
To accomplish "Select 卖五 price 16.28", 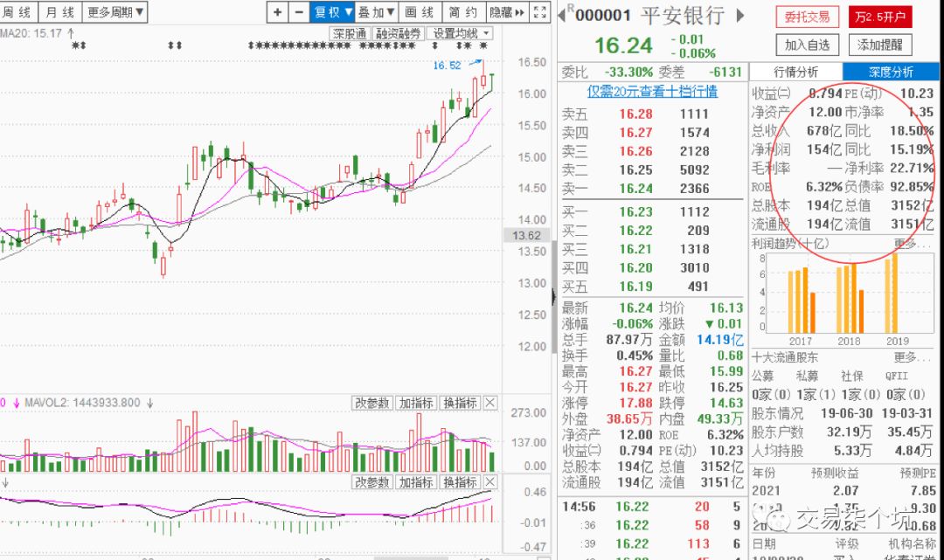I will point(635,114).
